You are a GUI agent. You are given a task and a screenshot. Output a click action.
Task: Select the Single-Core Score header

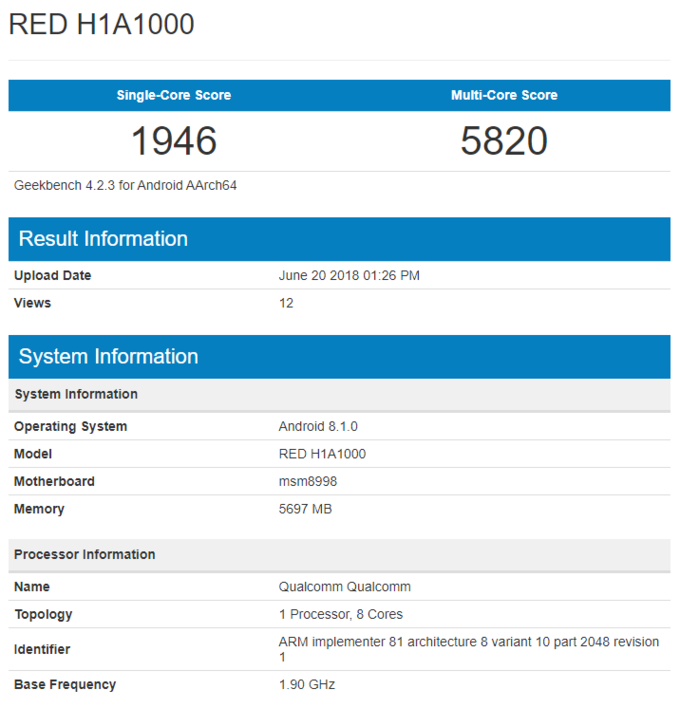point(174,95)
